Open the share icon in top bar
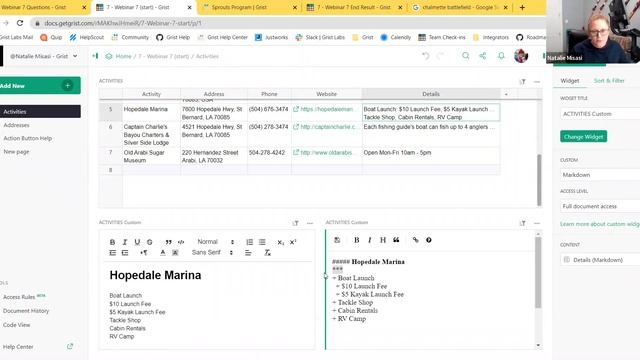 [x=483, y=56]
